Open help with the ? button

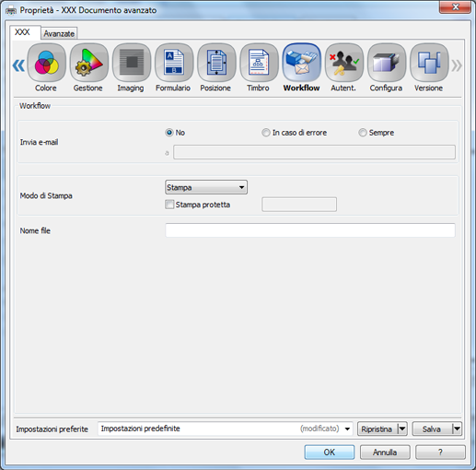[x=440, y=452]
